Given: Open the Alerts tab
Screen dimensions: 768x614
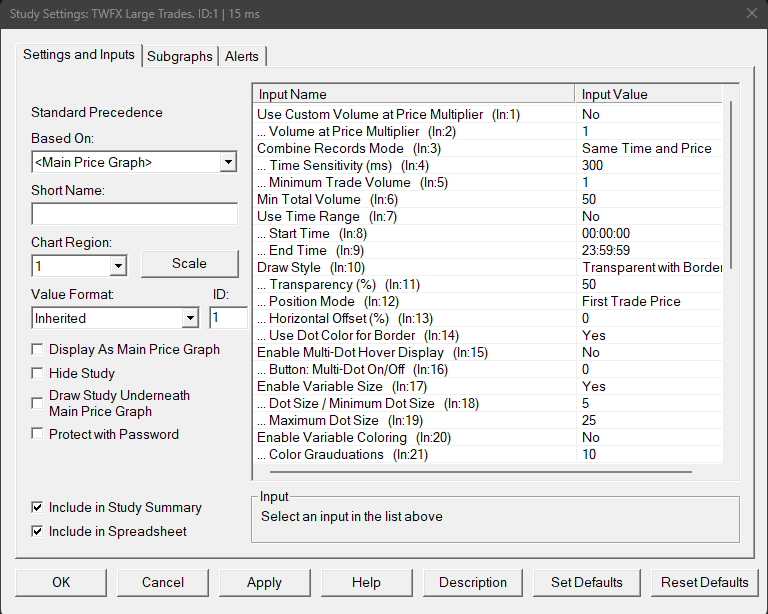Looking at the screenshot, I should click(241, 57).
